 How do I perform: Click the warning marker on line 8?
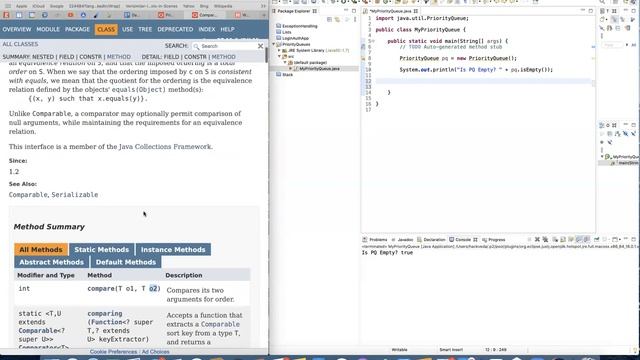(363, 58)
